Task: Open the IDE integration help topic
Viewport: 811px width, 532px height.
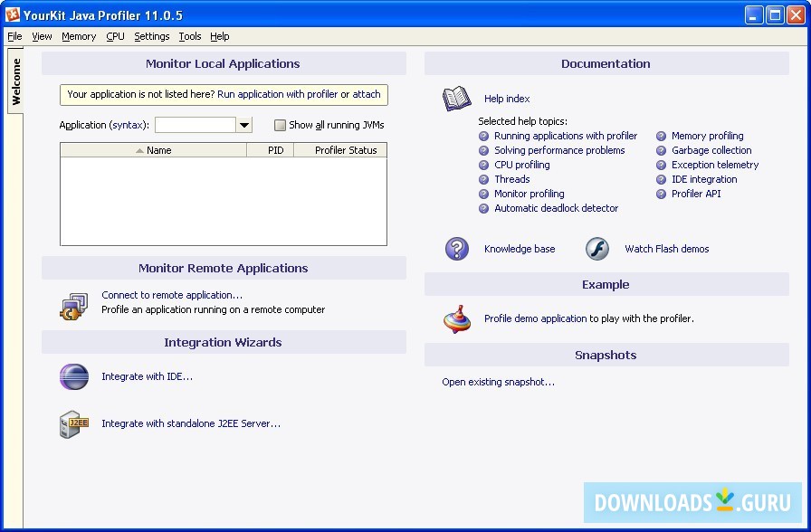Action: point(704,179)
